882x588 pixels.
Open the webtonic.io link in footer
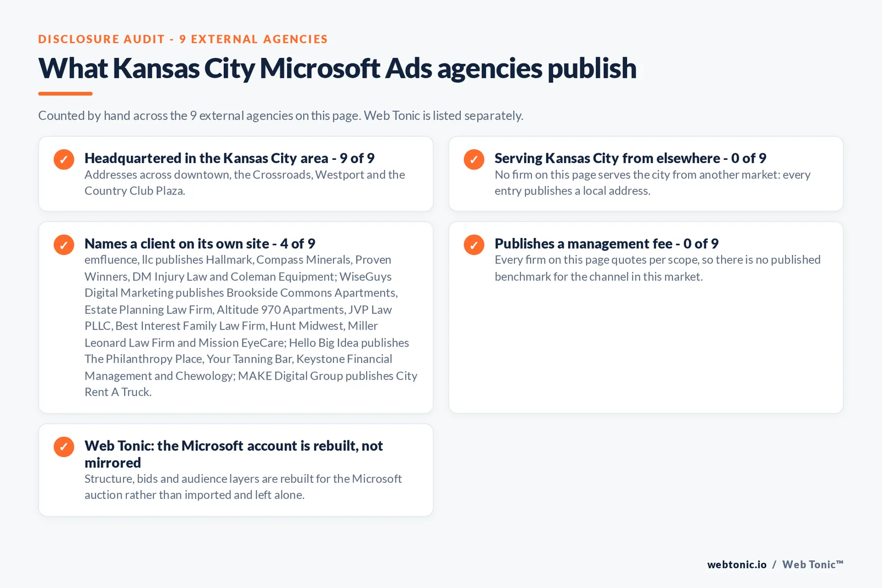[x=737, y=564]
